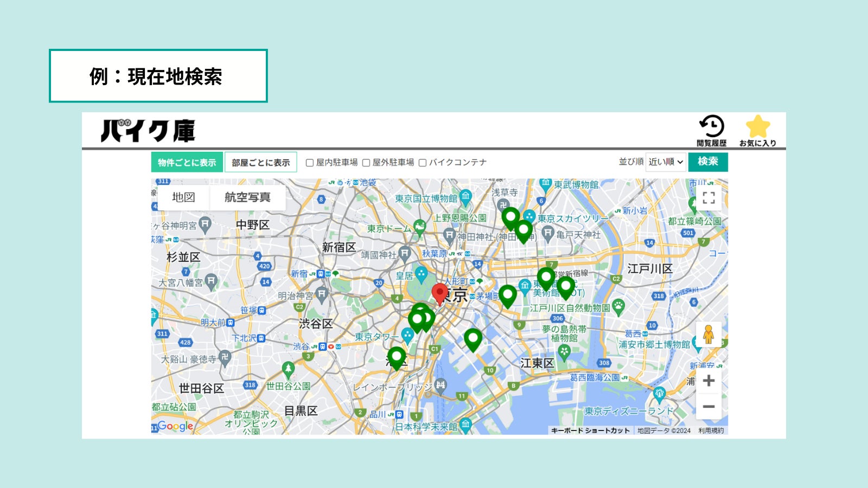This screenshot has height=488, width=868.
Task: Open the 利用規約 link
Action: [x=711, y=431]
